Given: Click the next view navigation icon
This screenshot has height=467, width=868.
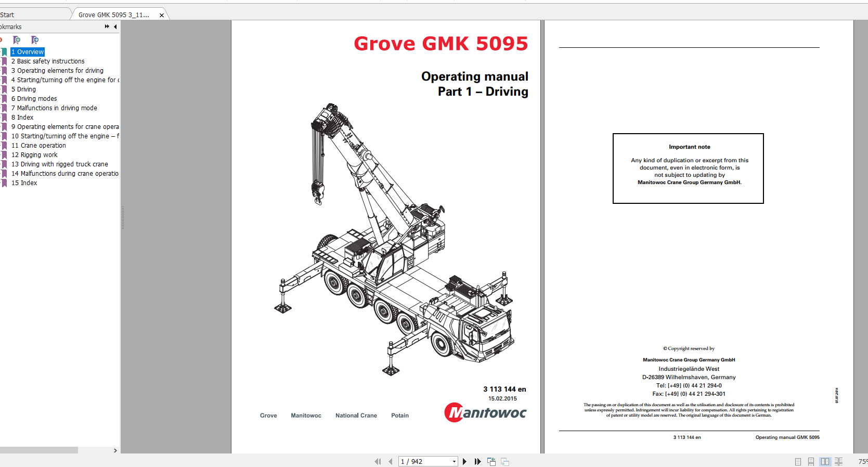Looking at the screenshot, I should tap(505, 461).
